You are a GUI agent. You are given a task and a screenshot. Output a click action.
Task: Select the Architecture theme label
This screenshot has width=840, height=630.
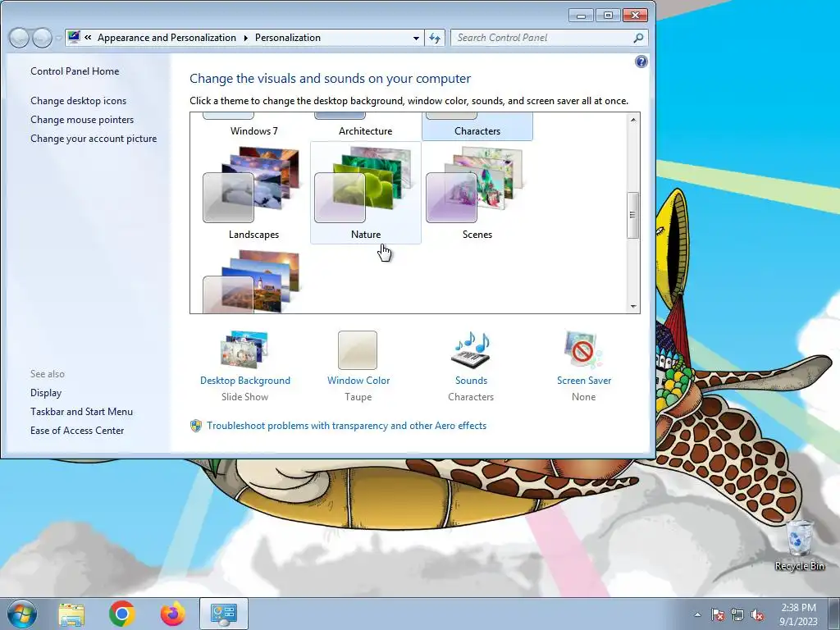pos(365,131)
